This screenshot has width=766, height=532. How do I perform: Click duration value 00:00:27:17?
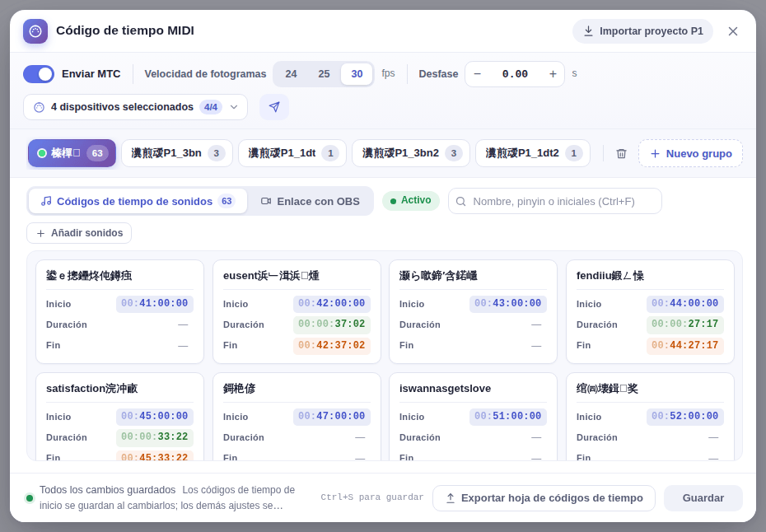[x=685, y=324]
